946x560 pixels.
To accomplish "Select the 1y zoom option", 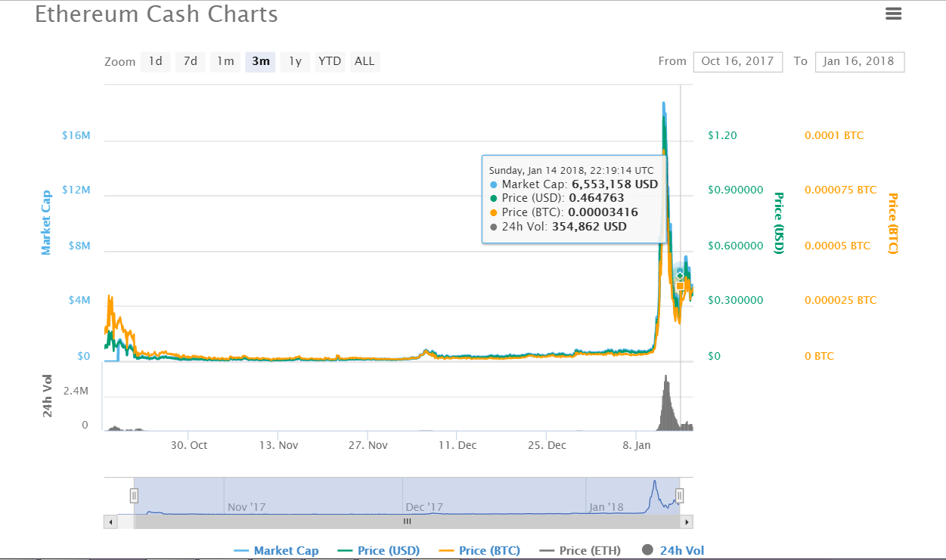I will pyautogui.click(x=295, y=61).
